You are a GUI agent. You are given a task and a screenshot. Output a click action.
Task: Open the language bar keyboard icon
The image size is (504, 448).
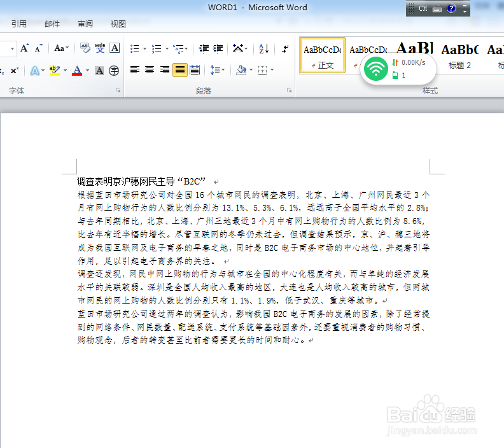[437, 9]
